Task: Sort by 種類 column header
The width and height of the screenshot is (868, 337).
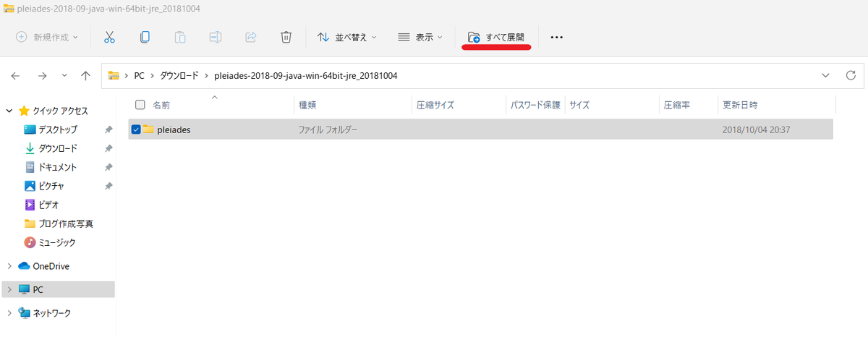Action: (x=307, y=105)
